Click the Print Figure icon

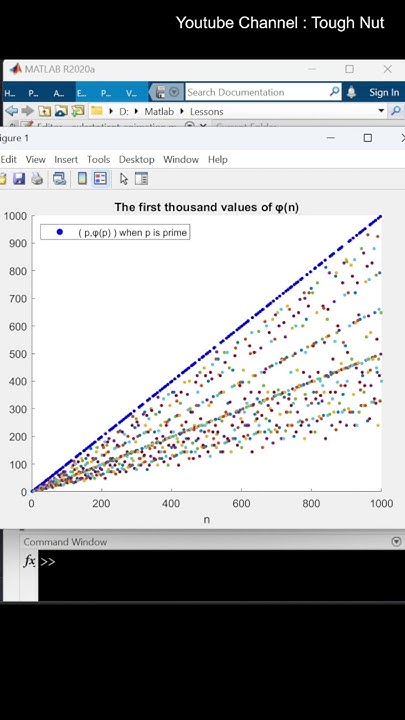tap(37, 179)
